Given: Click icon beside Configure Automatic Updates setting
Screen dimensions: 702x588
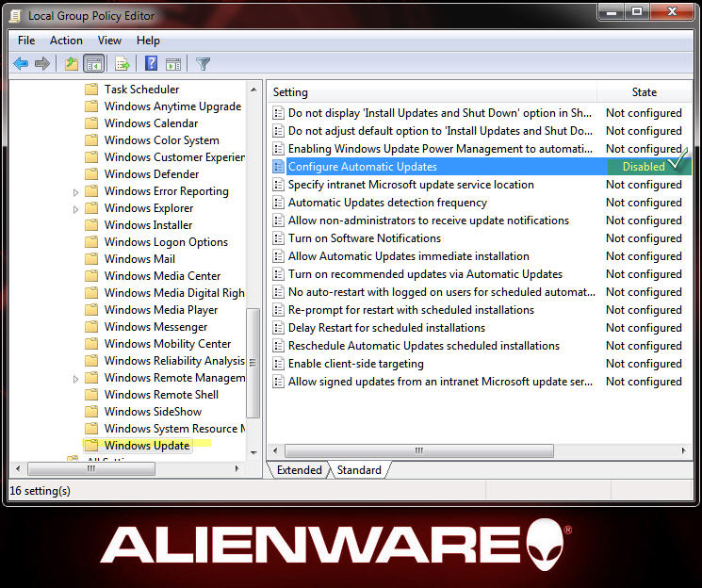Looking at the screenshot, I should pyautogui.click(x=279, y=167).
